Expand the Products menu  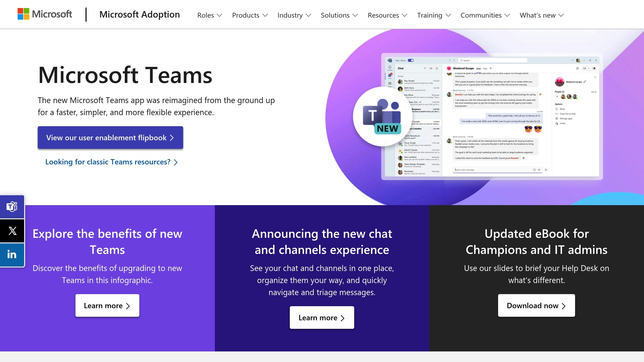[x=250, y=15]
